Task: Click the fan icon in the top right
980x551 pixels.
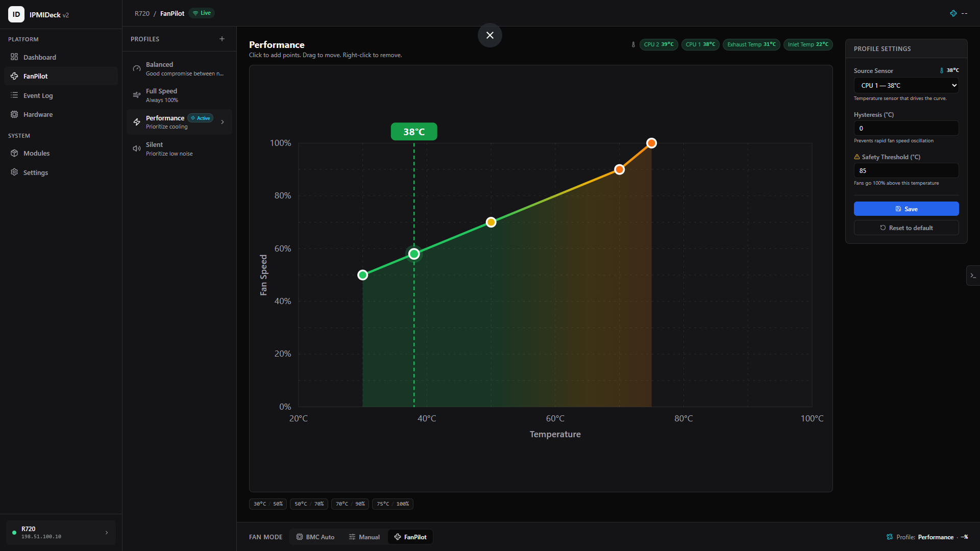Action: pos(953,13)
